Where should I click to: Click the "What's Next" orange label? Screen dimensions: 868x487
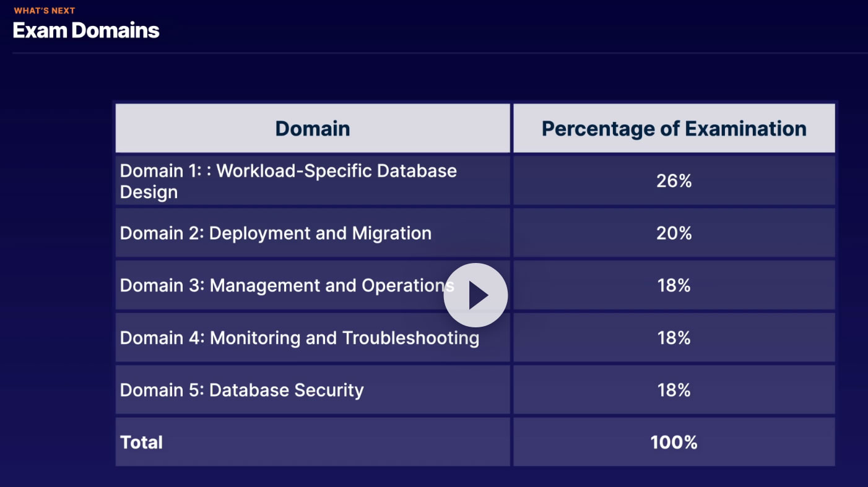point(45,11)
